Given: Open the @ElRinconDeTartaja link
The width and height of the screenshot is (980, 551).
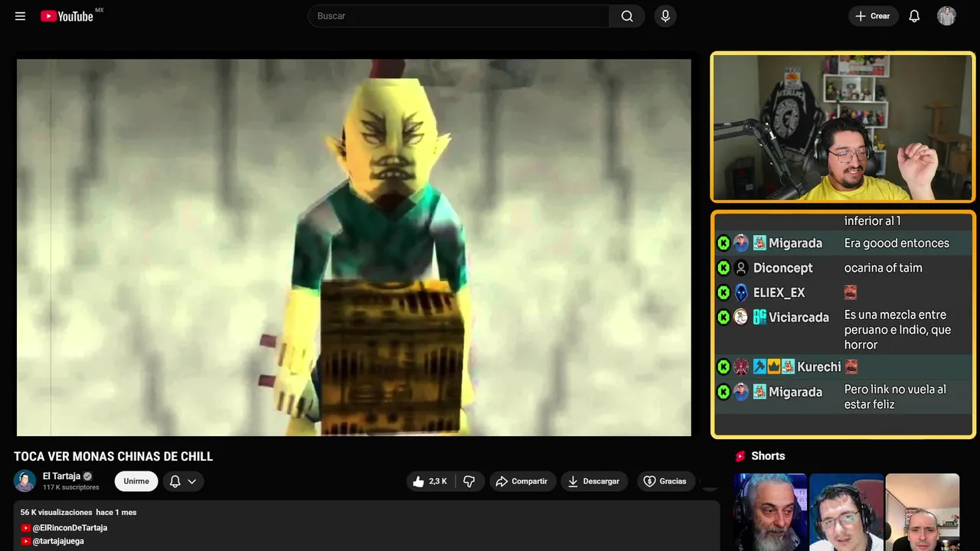Looking at the screenshot, I should pos(70,528).
